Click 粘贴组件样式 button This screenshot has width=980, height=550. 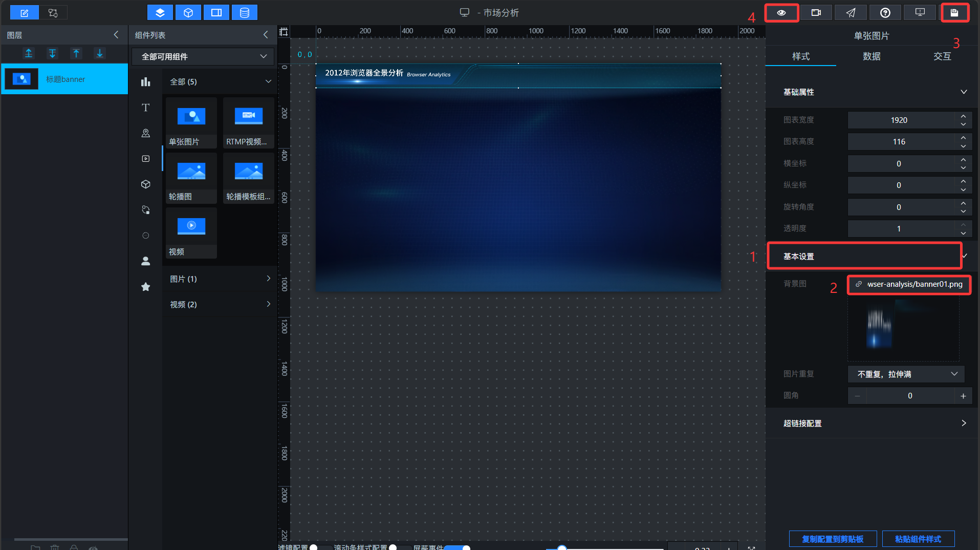click(918, 539)
